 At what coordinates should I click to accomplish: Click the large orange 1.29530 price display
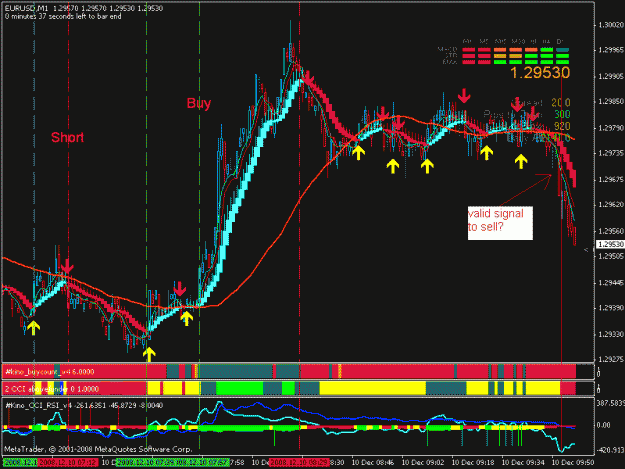pyautogui.click(x=540, y=73)
